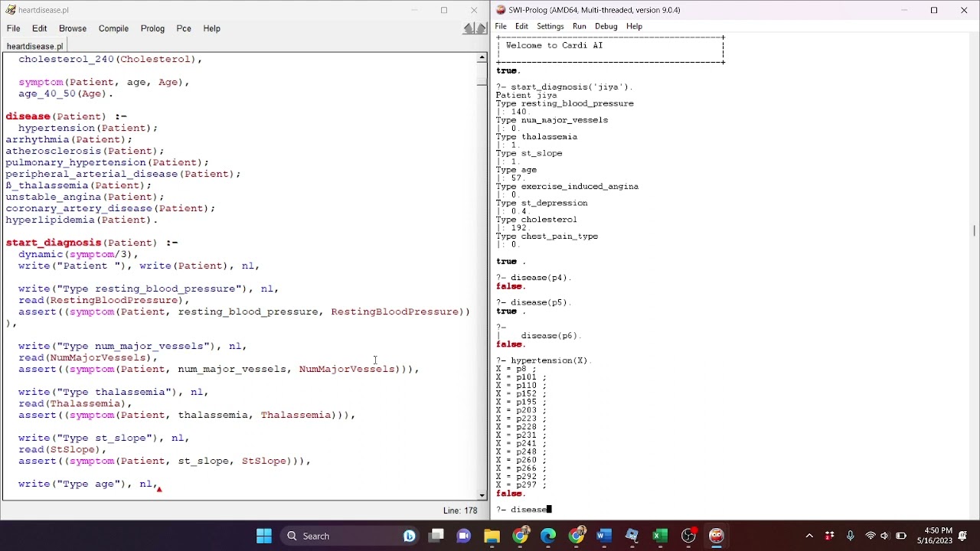Click the forward navigation arrow in the editor

(481, 28)
